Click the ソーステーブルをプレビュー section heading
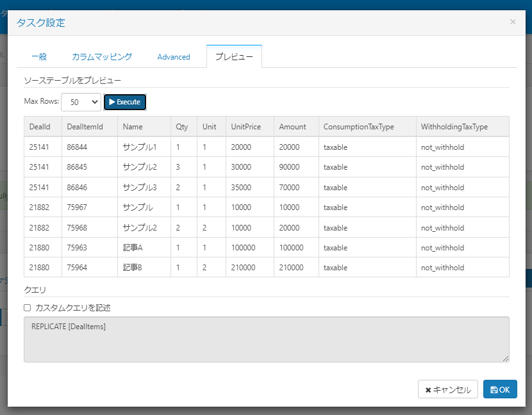Image resolution: width=532 pixels, height=415 pixels. [72, 80]
